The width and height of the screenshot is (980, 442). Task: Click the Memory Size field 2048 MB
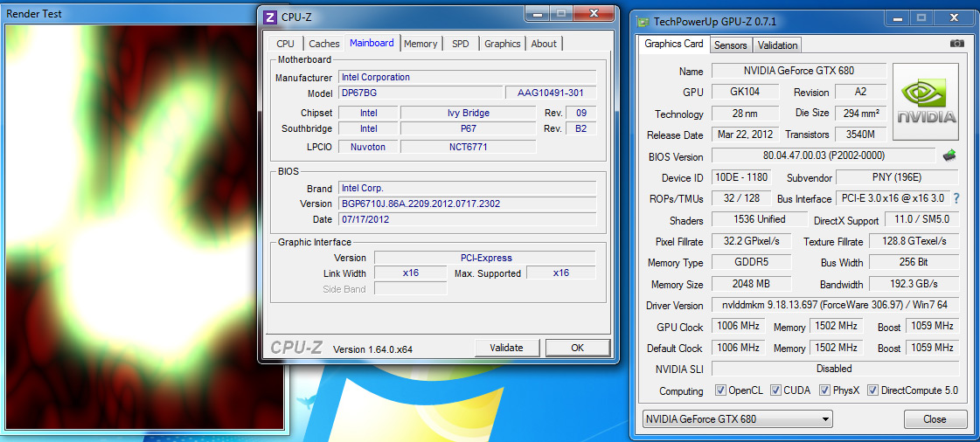(751, 283)
